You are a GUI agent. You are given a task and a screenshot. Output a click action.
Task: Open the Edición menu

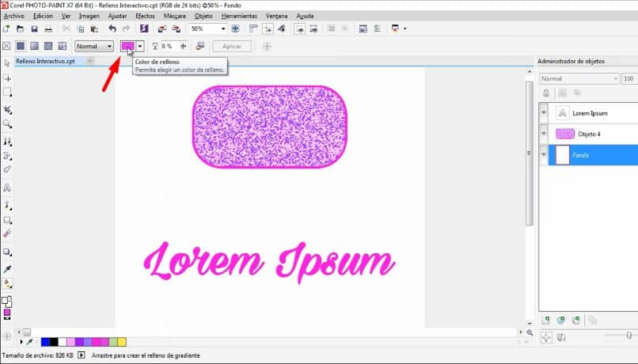pyautogui.click(x=43, y=16)
